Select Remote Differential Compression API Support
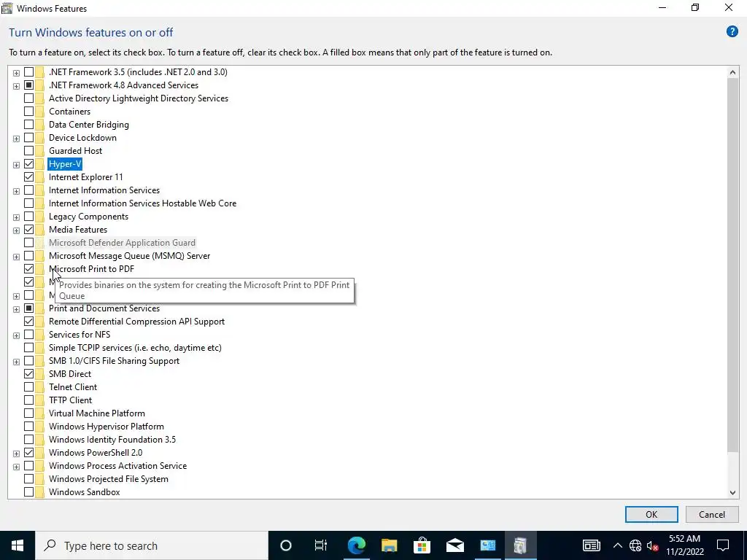Viewport: 747px width, 560px height. click(136, 322)
